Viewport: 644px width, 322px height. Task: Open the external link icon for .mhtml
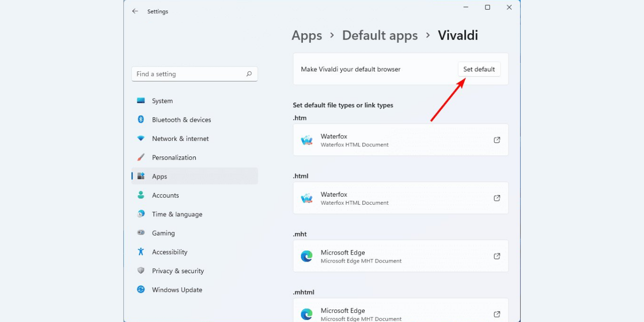click(497, 314)
